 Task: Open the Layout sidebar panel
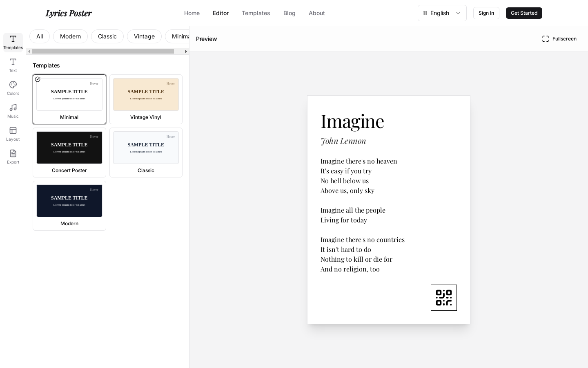pyautogui.click(x=13, y=134)
